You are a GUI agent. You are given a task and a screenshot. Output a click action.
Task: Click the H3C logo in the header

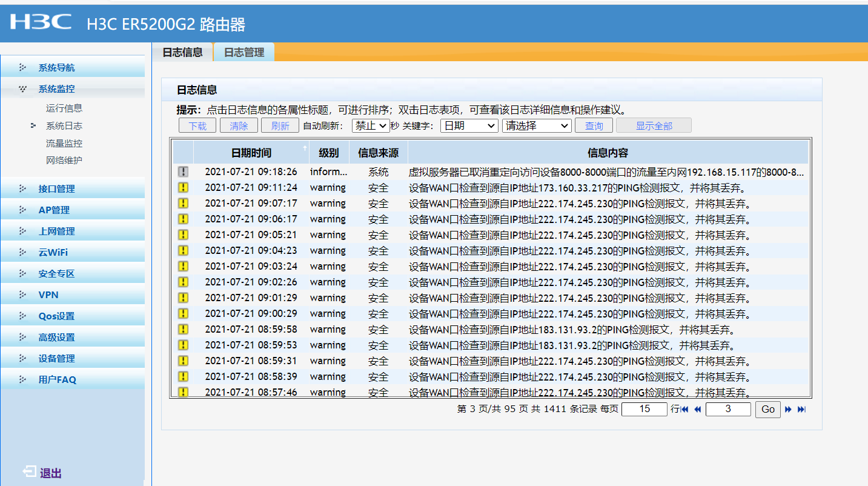click(41, 22)
